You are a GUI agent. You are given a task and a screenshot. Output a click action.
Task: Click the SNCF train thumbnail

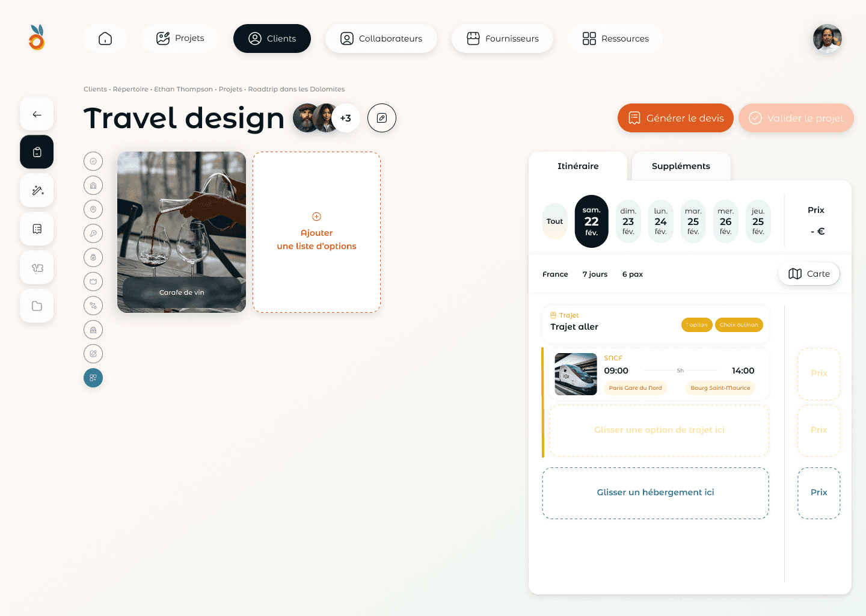click(x=576, y=374)
